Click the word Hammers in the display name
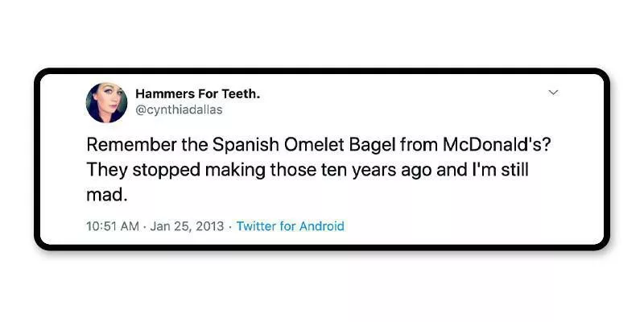644x322 pixels. tap(162, 94)
